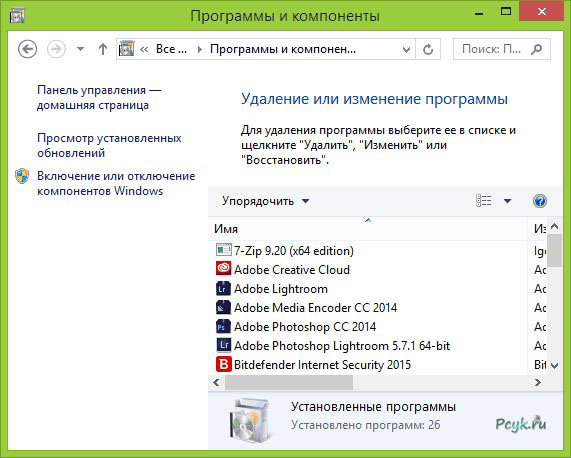Click the horizontal scrollbar thumb

[x=289, y=382]
